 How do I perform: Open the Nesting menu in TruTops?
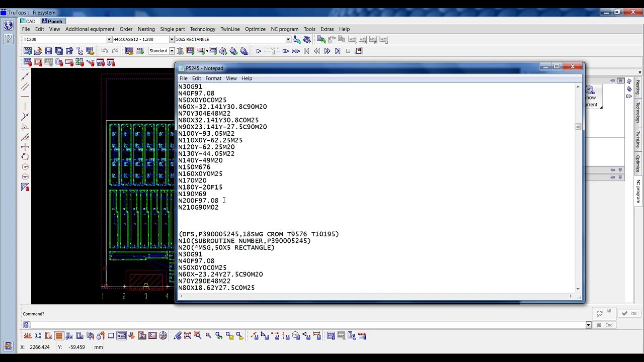tap(146, 29)
